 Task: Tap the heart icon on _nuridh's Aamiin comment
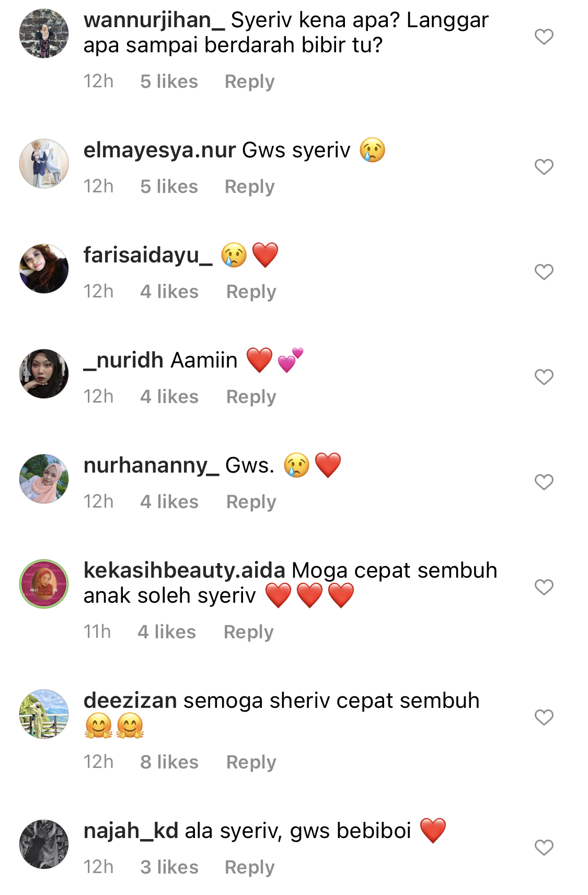544,377
